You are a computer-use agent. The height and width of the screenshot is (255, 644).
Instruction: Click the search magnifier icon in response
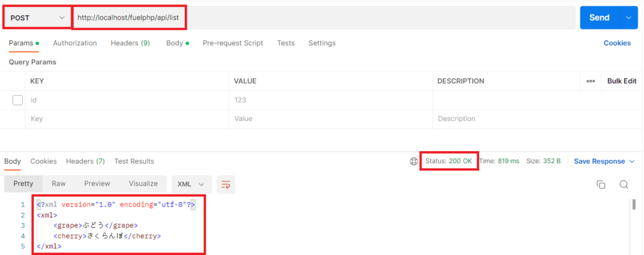624,184
